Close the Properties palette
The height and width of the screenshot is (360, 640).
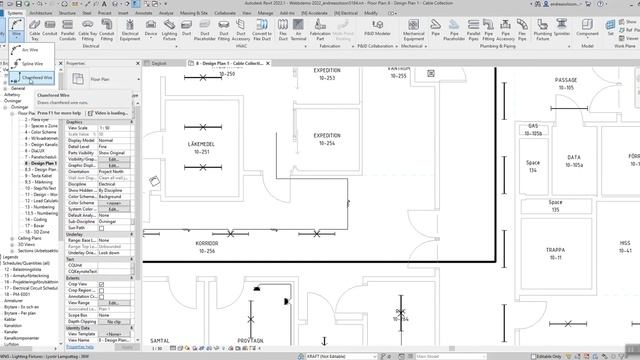pos(138,63)
